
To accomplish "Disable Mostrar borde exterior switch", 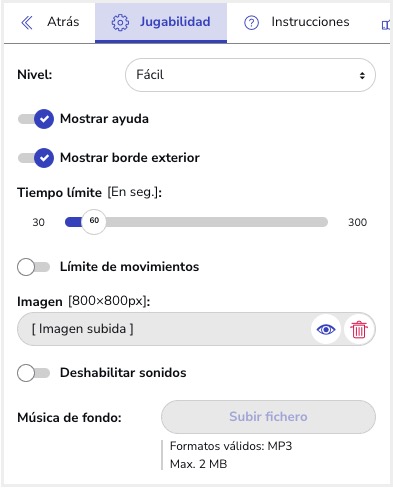I will [x=36, y=158].
